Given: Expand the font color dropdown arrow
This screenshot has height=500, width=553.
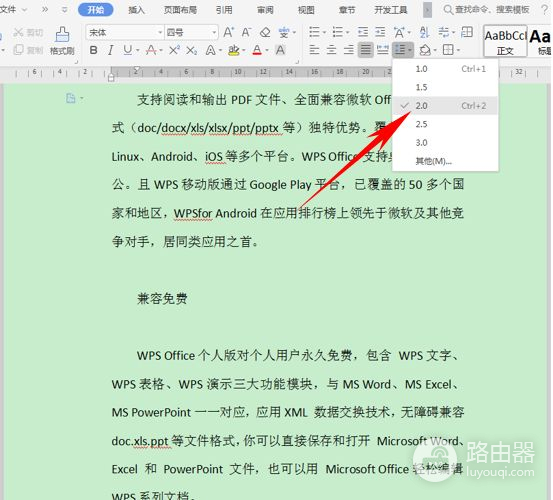Looking at the screenshot, I should click(x=267, y=51).
